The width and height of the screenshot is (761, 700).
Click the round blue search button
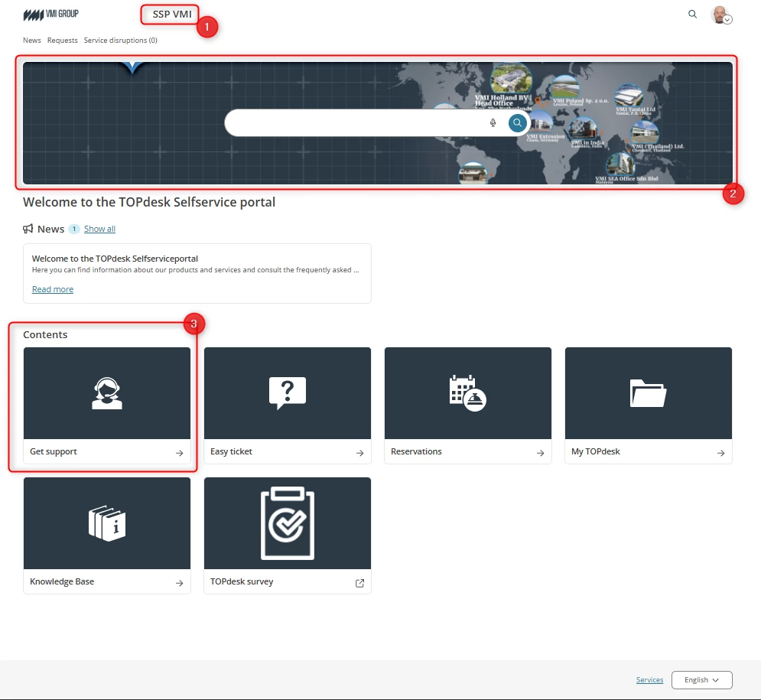click(517, 123)
